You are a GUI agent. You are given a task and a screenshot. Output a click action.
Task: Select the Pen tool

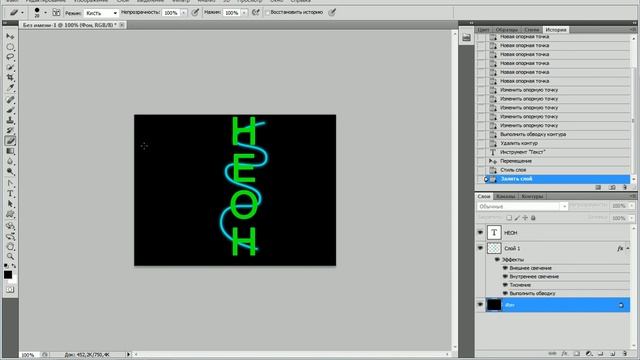tap(10, 183)
